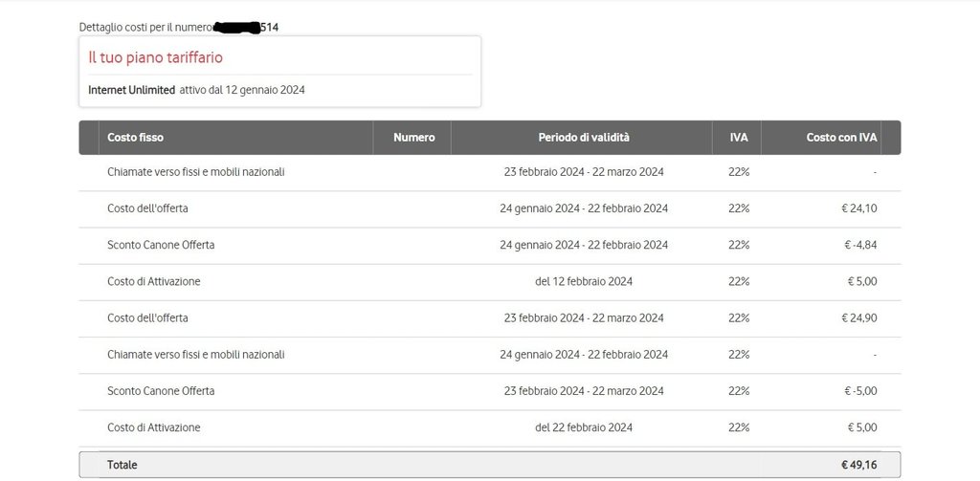The width and height of the screenshot is (980, 481).
Task: Click the phone number ending in 514
Action: pos(247,27)
